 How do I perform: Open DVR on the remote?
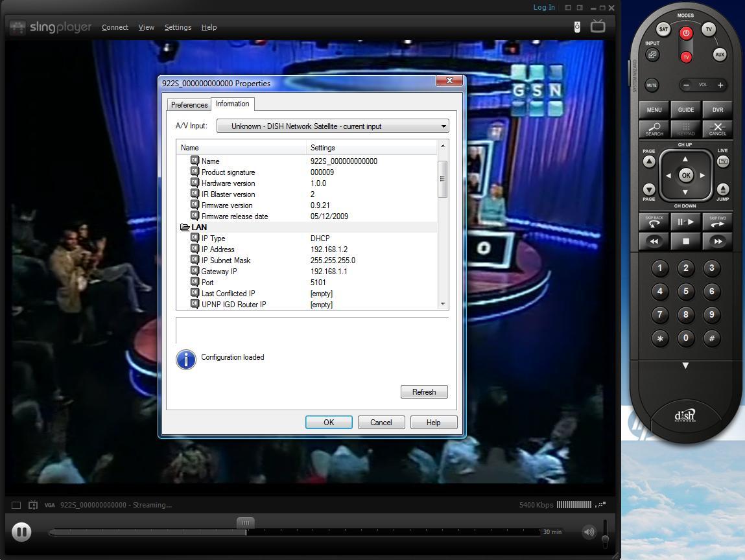pos(717,110)
